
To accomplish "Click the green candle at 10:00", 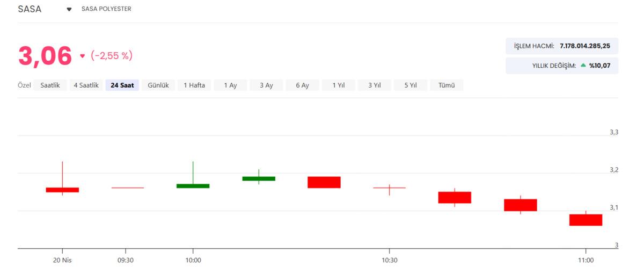I will (x=193, y=185).
